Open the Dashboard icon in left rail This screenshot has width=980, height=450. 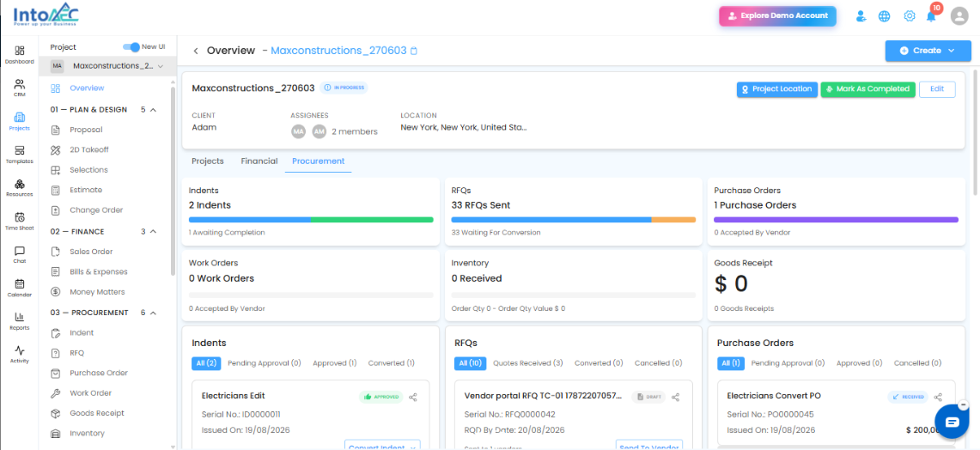tap(20, 54)
